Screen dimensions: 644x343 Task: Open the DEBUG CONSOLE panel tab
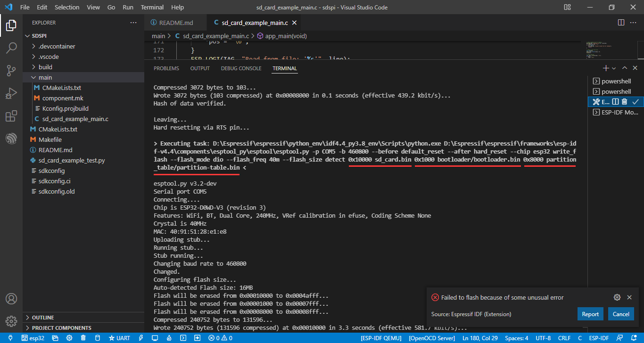[x=241, y=68]
